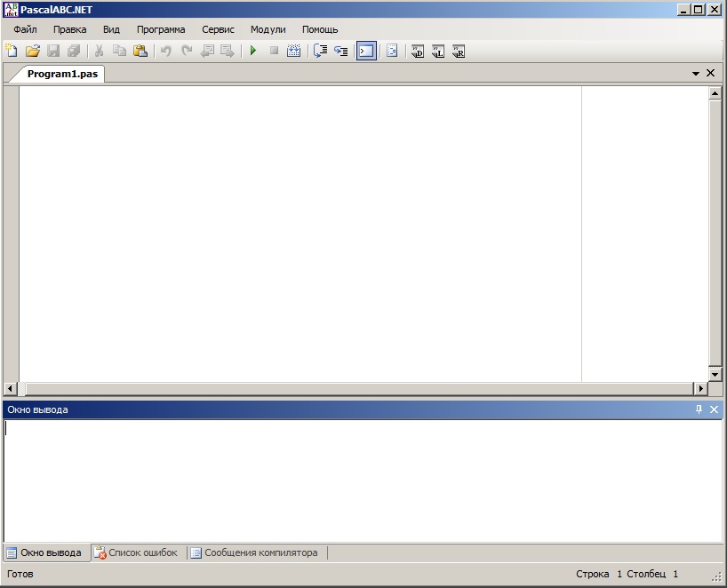Click the Open file folder icon

(x=33, y=51)
